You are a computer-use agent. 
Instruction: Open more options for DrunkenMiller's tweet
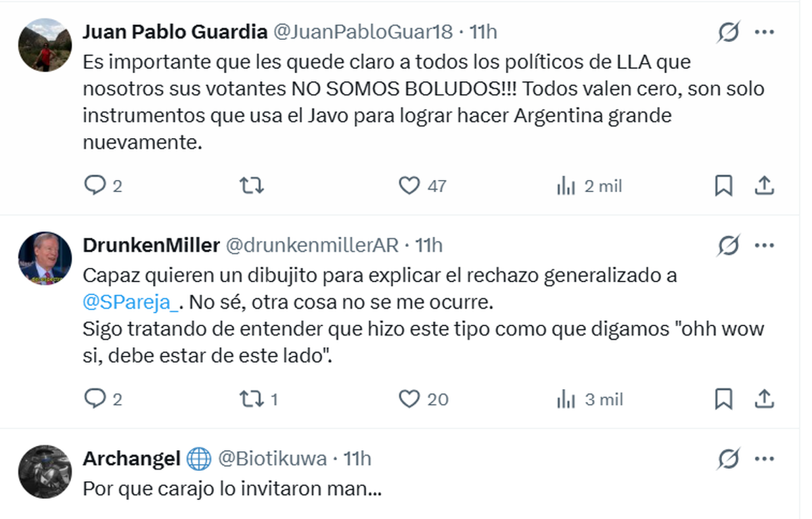pyautogui.click(x=764, y=246)
